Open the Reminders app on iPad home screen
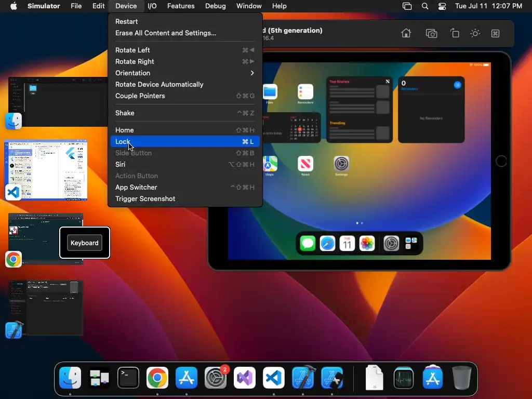 pyautogui.click(x=305, y=91)
